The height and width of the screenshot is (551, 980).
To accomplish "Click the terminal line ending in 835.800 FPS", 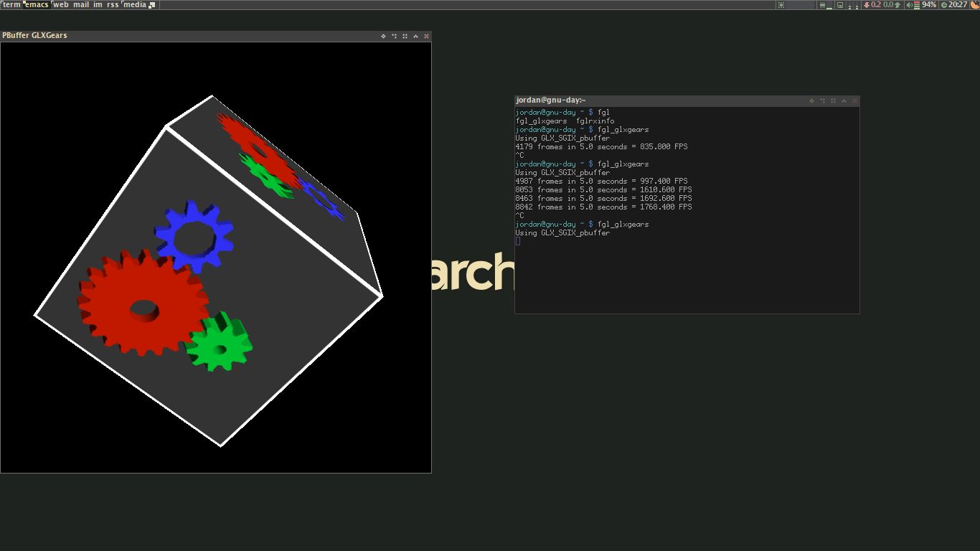I will pos(601,147).
